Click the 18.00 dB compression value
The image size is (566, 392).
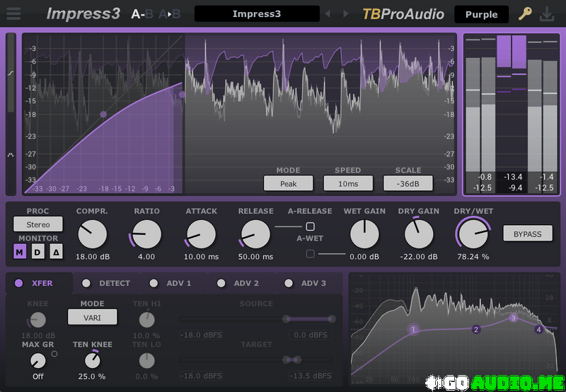click(93, 257)
